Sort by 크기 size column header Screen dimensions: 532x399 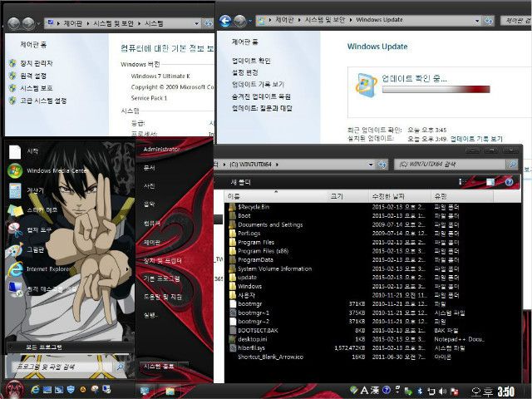coord(348,196)
